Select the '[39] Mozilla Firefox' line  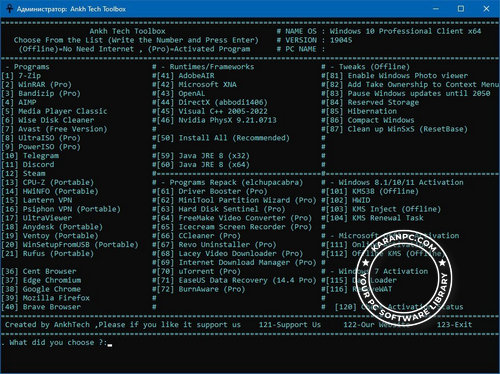(46, 298)
